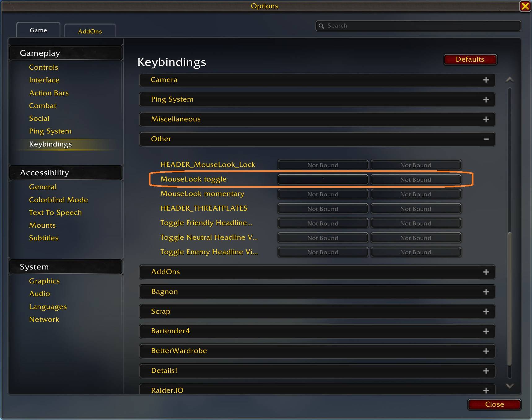Expand Bagnon section plus icon

click(x=486, y=292)
